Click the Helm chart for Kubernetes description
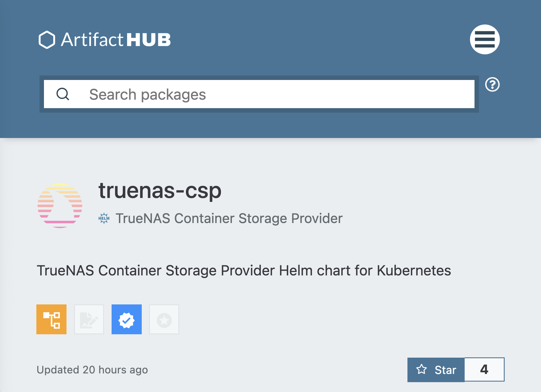The height and width of the screenshot is (392, 541). pyautogui.click(x=244, y=270)
